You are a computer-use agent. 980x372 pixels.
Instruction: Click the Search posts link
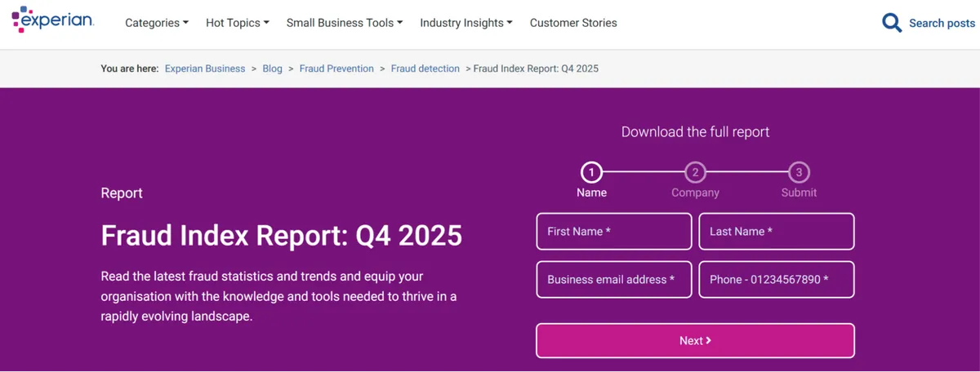tap(942, 23)
